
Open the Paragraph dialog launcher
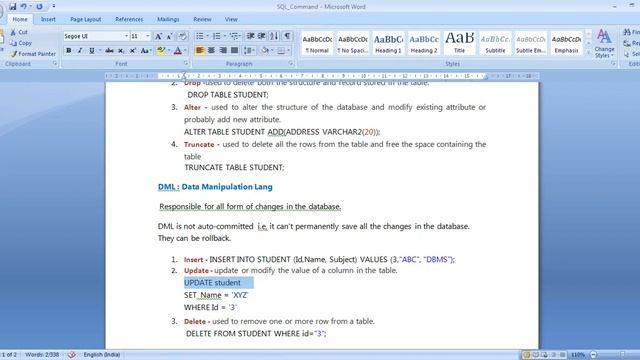click(x=291, y=64)
